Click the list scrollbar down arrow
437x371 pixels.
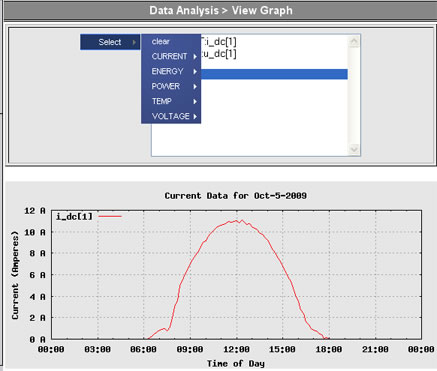354,149
